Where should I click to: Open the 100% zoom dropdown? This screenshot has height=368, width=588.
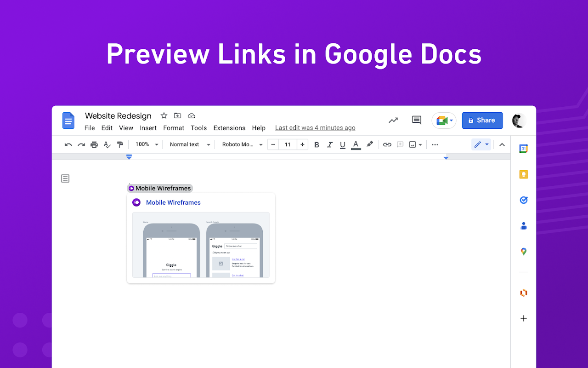tap(147, 144)
